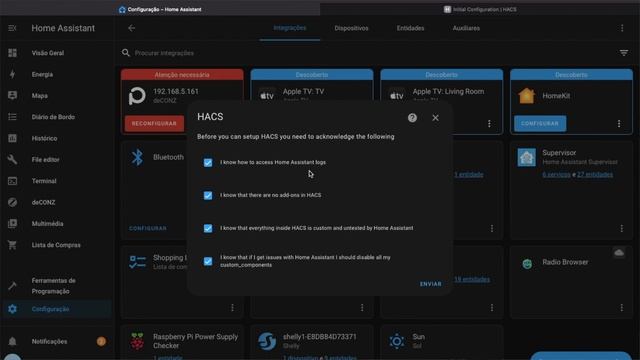Click CONFIGURAR on HomeKit card

(540, 123)
